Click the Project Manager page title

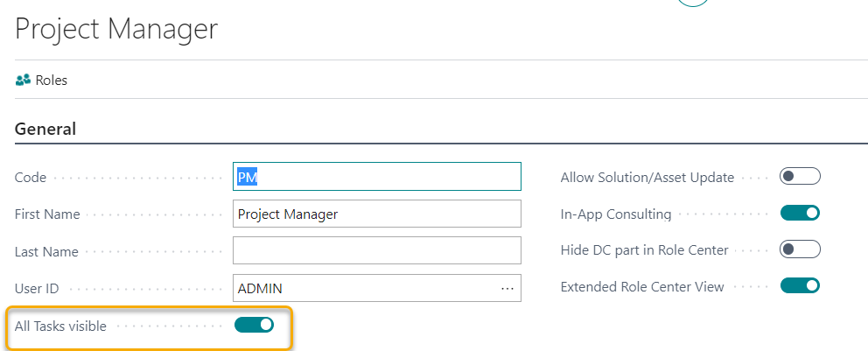point(116,29)
